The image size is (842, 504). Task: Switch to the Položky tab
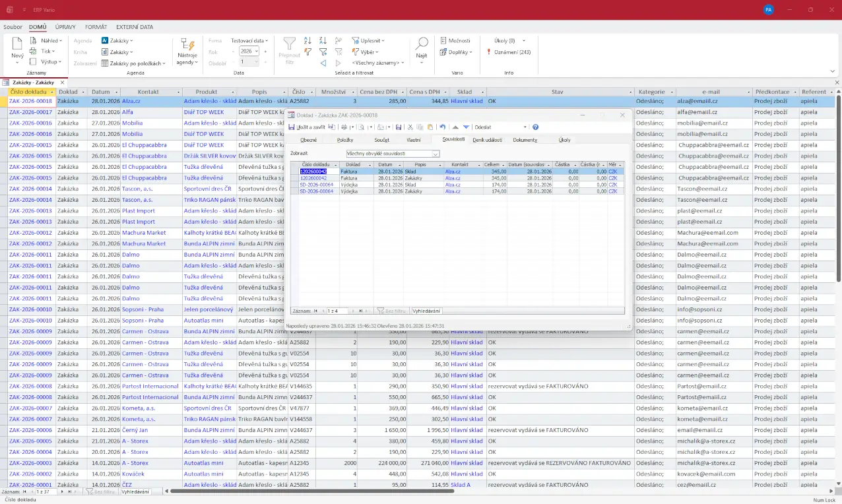(x=345, y=140)
